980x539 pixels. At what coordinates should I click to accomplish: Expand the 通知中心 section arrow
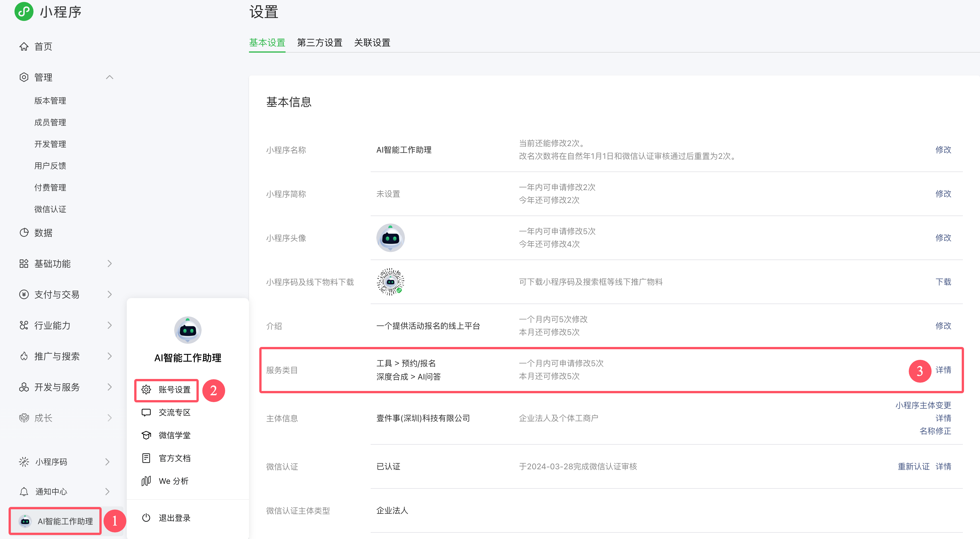pyautogui.click(x=107, y=492)
